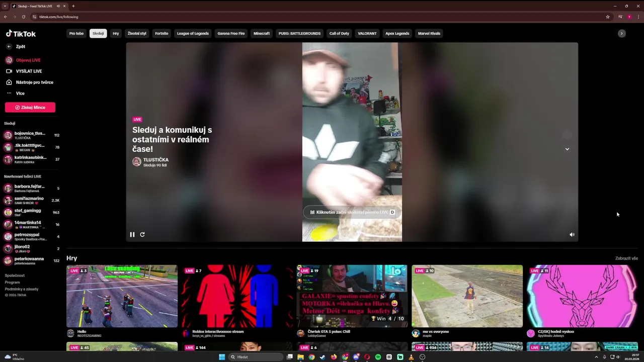
Task: Click the taskbar Hledat search box
Action: [256, 357]
